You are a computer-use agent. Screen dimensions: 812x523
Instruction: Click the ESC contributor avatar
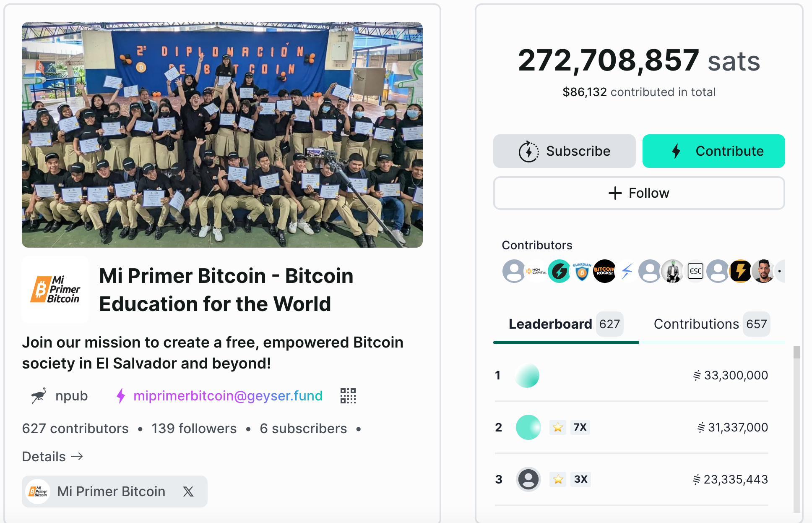tap(695, 271)
